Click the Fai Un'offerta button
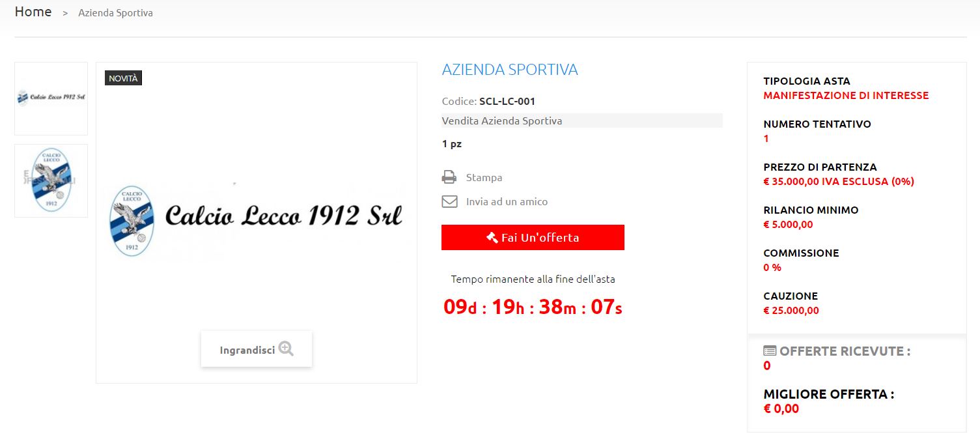Screen dimensions: 980x441 533,237
